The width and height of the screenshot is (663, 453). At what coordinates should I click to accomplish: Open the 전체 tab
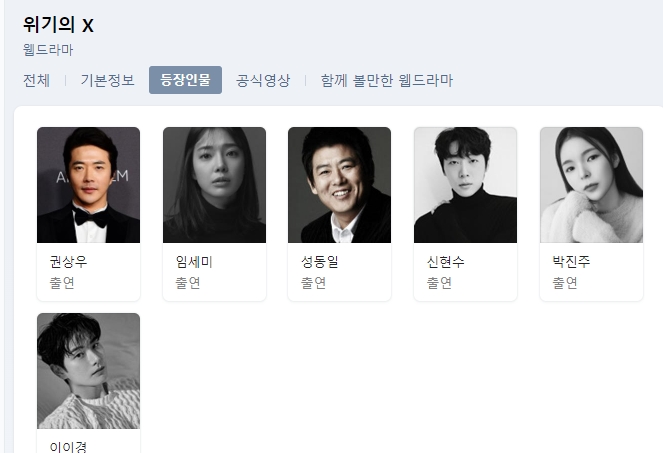(x=36, y=80)
